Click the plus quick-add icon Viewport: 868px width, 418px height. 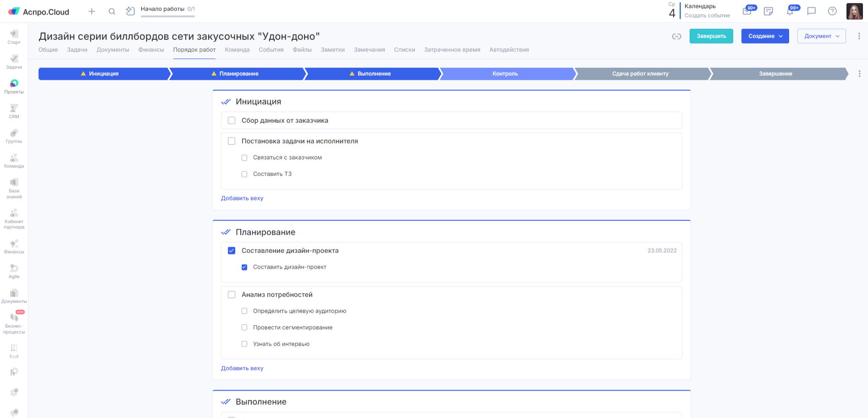pyautogui.click(x=92, y=11)
